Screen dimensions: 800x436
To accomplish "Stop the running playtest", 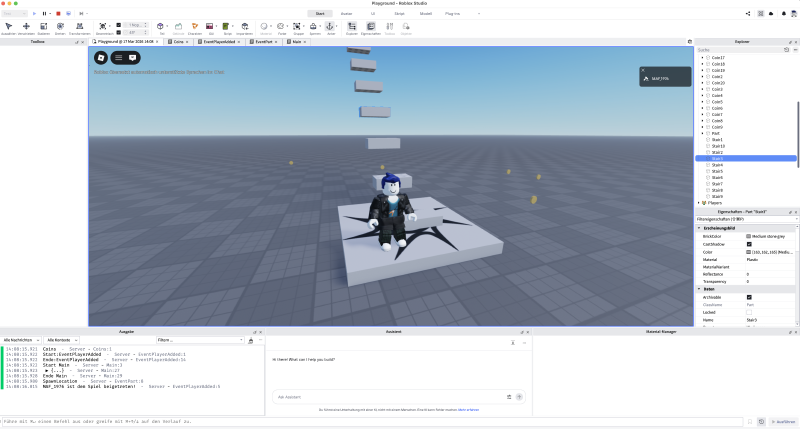I will click(58, 14).
